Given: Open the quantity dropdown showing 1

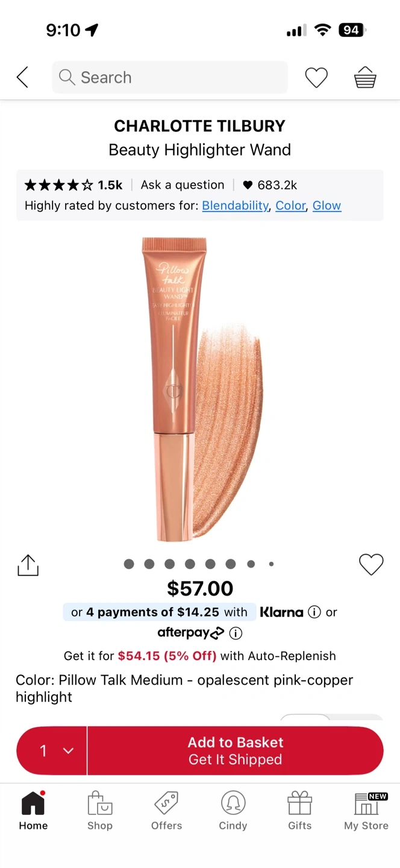Looking at the screenshot, I should point(52,750).
